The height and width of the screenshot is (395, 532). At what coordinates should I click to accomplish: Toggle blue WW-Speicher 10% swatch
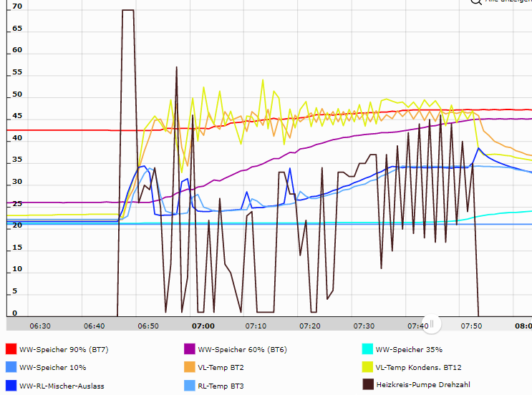pyautogui.click(x=11, y=367)
